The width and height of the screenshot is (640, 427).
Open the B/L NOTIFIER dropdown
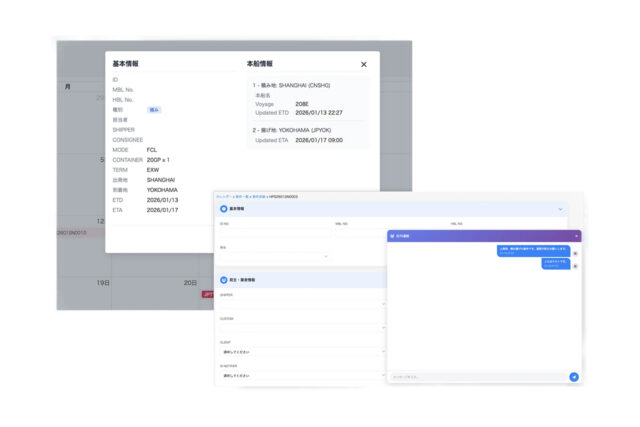point(300,375)
